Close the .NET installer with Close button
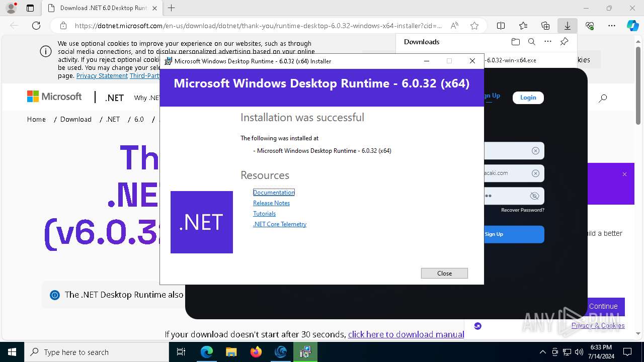This screenshot has width=644, height=362. coord(444,273)
